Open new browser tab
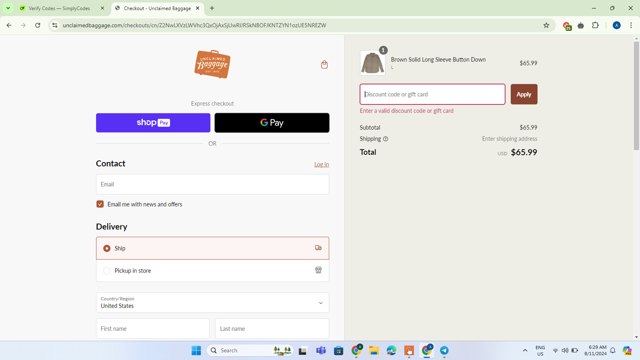The width and height of the screenshot is (640, 360). click(212, 8)
